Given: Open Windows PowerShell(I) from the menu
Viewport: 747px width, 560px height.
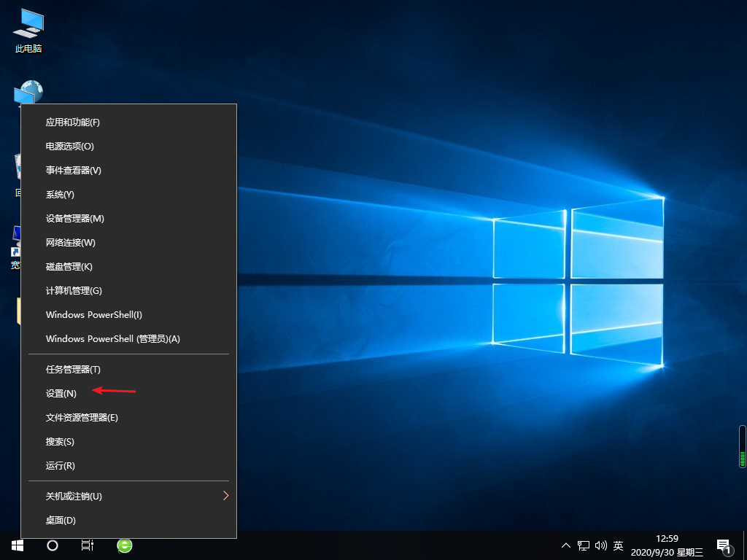Looking at the screenshot, I should (x=93, y=314).
